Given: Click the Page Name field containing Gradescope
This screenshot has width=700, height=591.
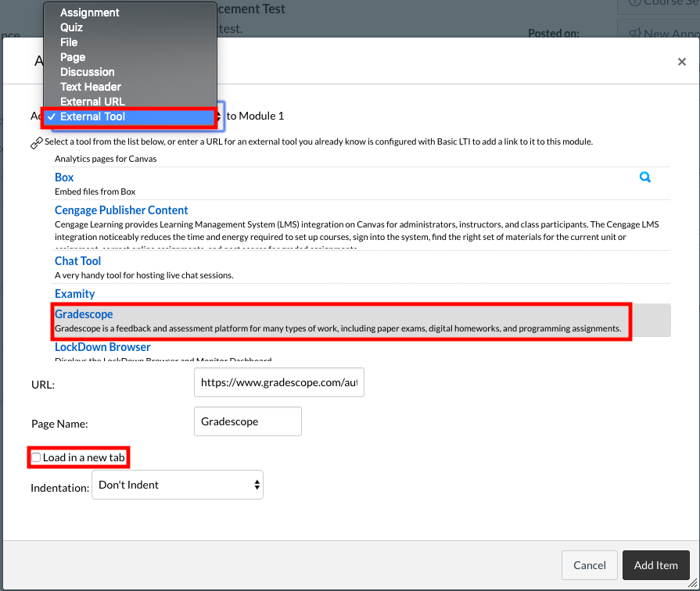Looking at the screenshot, I should tap(248, 421).
